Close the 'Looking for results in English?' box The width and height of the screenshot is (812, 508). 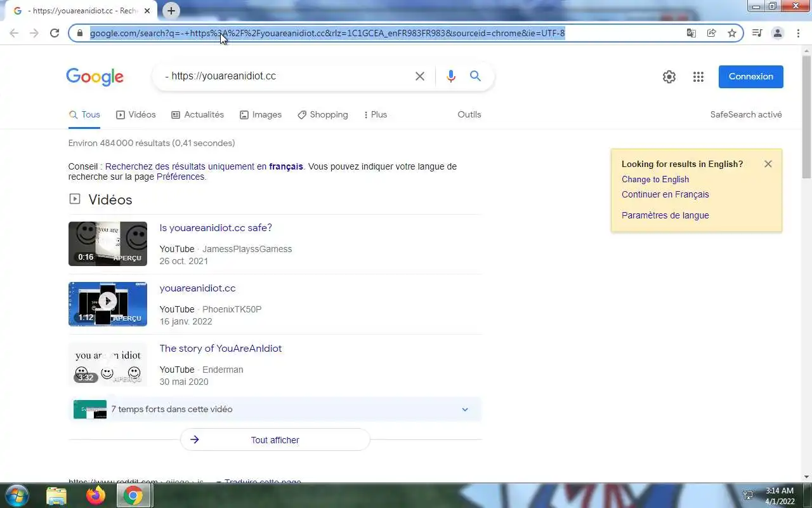[x=768, y=164]
